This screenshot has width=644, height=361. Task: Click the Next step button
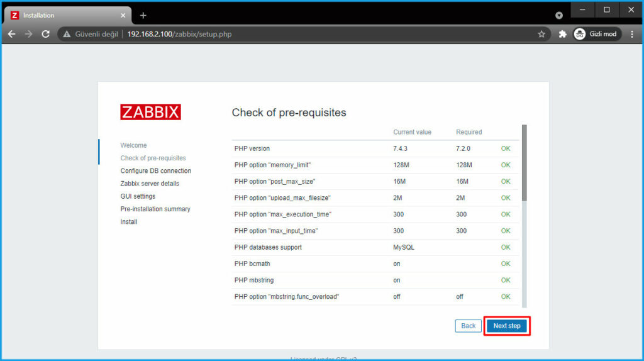[x=507, y=326]
